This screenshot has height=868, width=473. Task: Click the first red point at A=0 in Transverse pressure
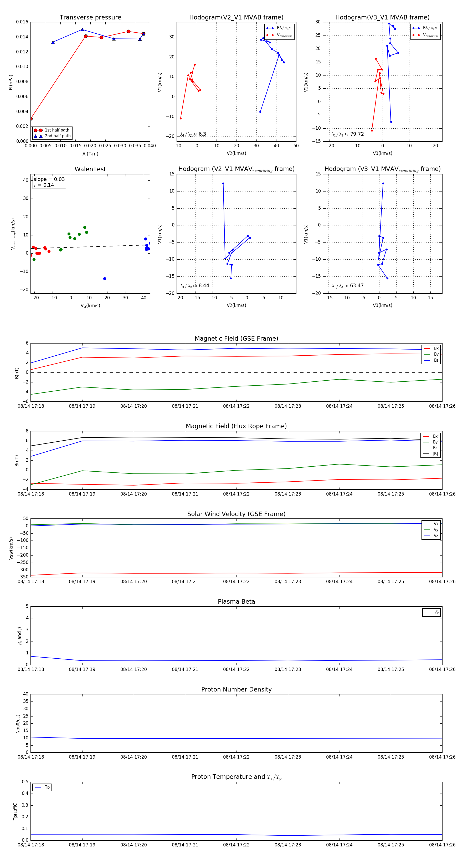point(31,119)
